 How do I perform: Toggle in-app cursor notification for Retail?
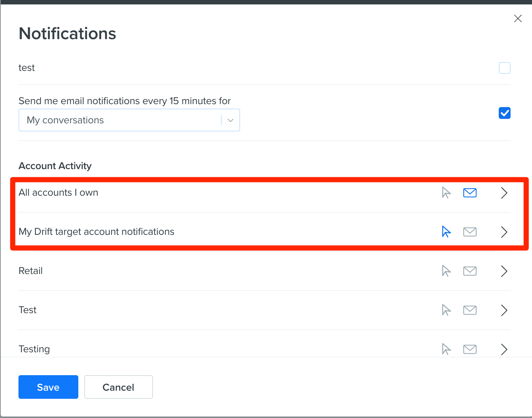[x=446, y=271]
